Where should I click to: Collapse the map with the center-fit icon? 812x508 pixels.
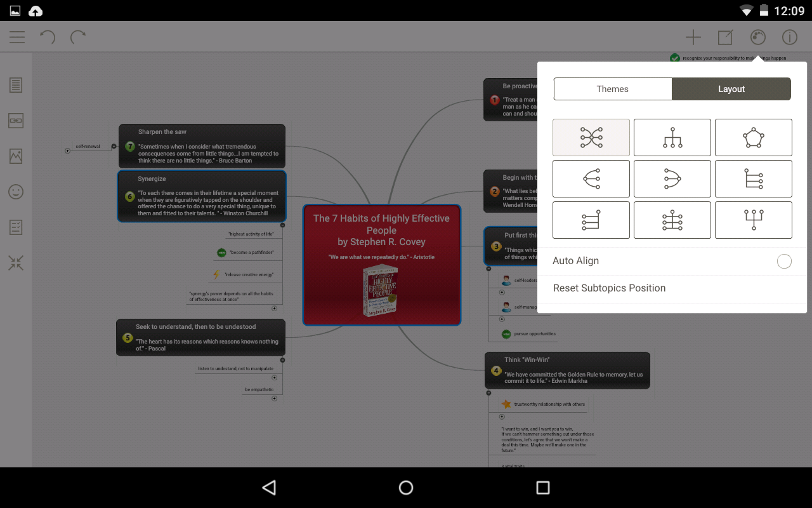[16, 262]
